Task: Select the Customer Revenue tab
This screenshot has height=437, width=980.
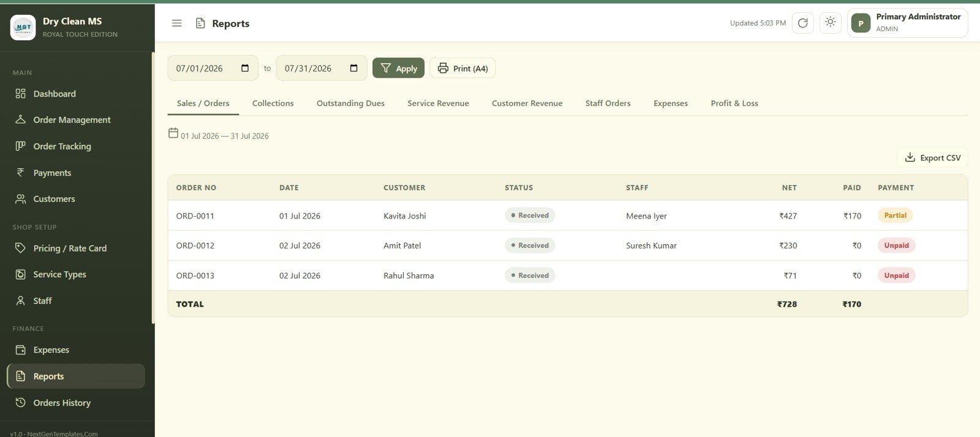Action: tap(527, 103)
